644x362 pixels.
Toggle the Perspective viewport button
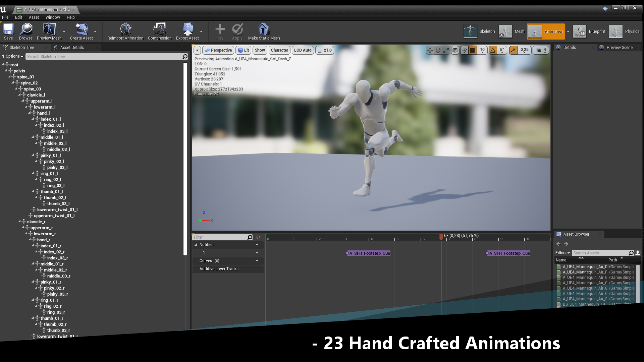coord(218,50)
